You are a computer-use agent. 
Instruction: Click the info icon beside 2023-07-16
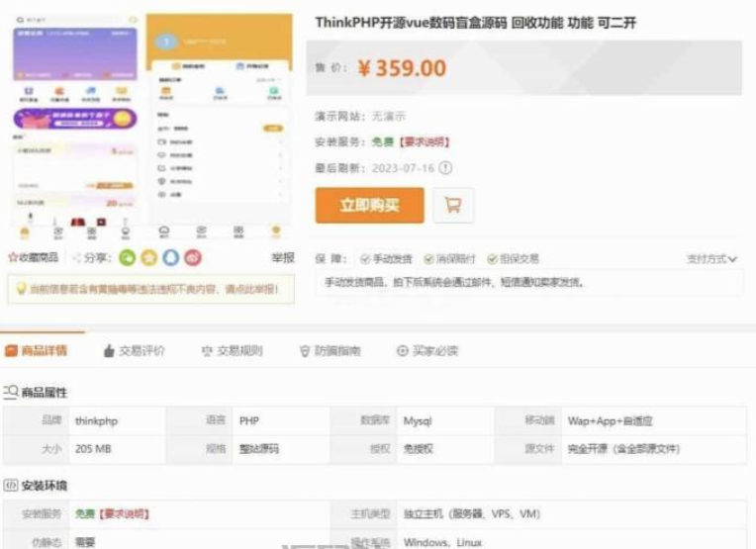(x=446, y=168)
